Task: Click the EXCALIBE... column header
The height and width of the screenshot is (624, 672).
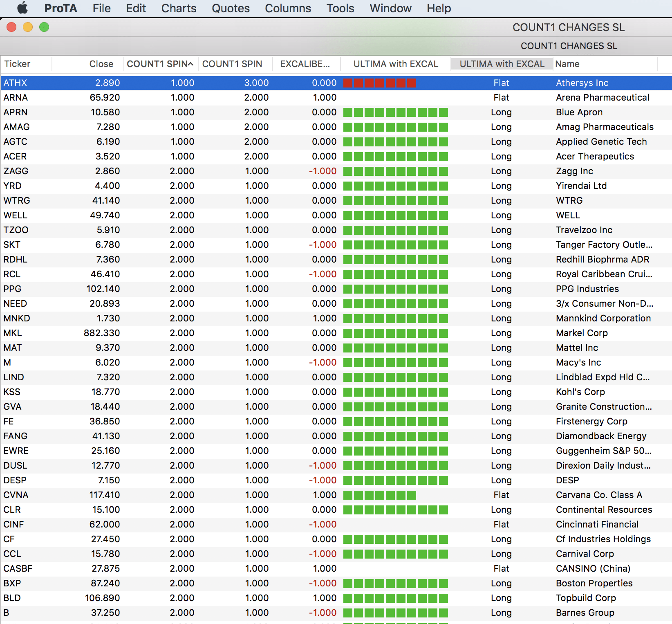Action: coord(305,64)
